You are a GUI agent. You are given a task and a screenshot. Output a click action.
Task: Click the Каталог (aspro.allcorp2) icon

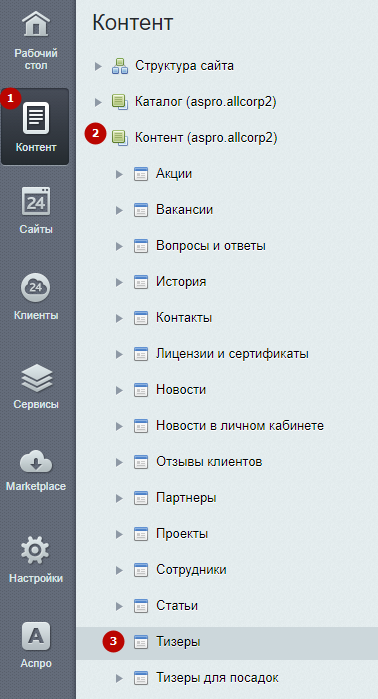119,103
